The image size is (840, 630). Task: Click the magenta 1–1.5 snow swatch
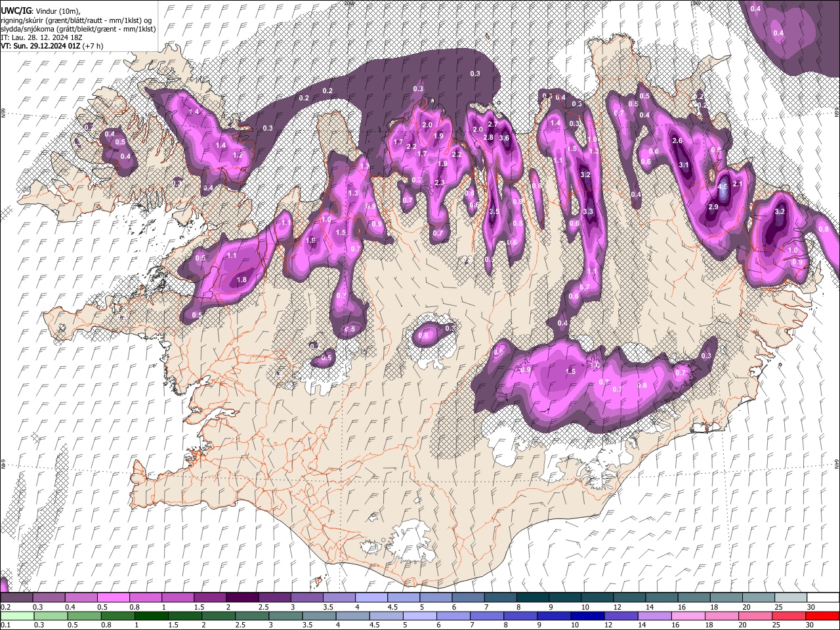[177, 597]
